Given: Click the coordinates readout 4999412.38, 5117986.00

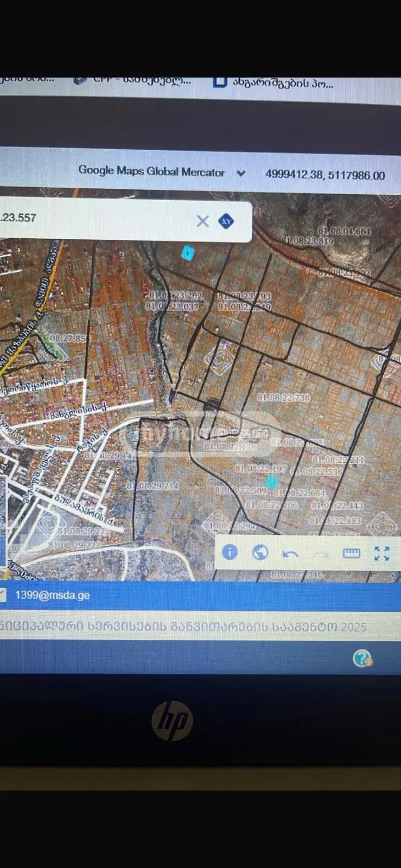Looking at the screenshot, I should [325, 175].
